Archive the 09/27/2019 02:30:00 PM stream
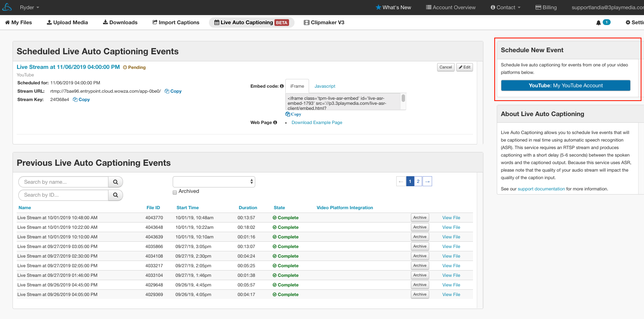Screen dimensions: 644x319 420,256
